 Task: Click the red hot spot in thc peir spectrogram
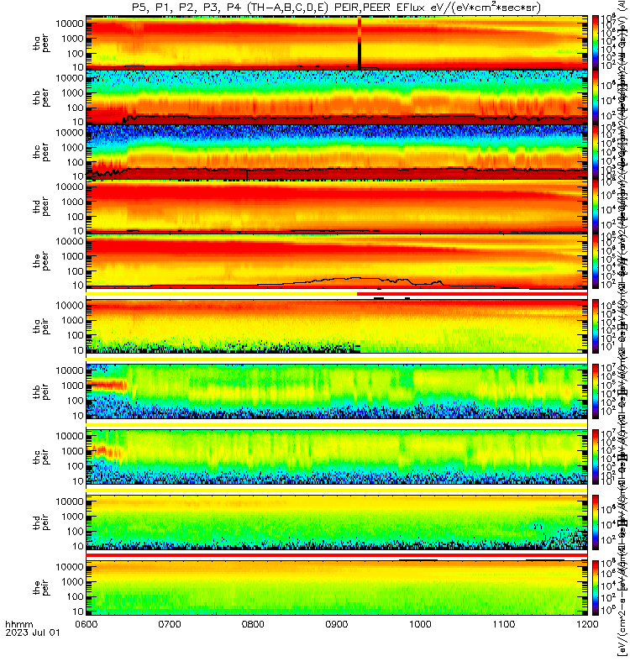click(105, 451)
